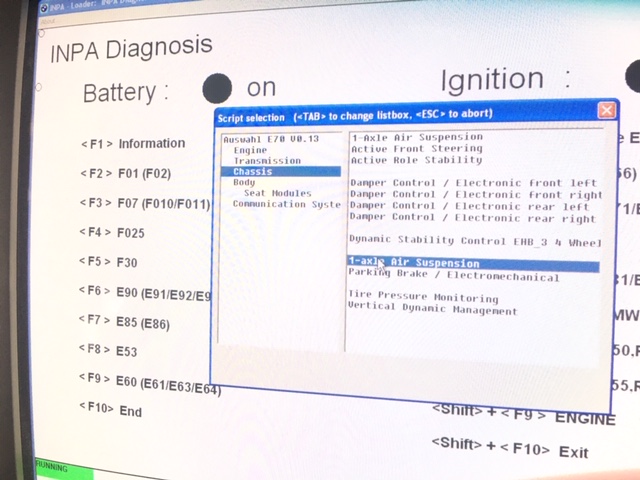Click F1 Information menu entry
Viewport: 640px width, 480px height.
tap(133, 144)
